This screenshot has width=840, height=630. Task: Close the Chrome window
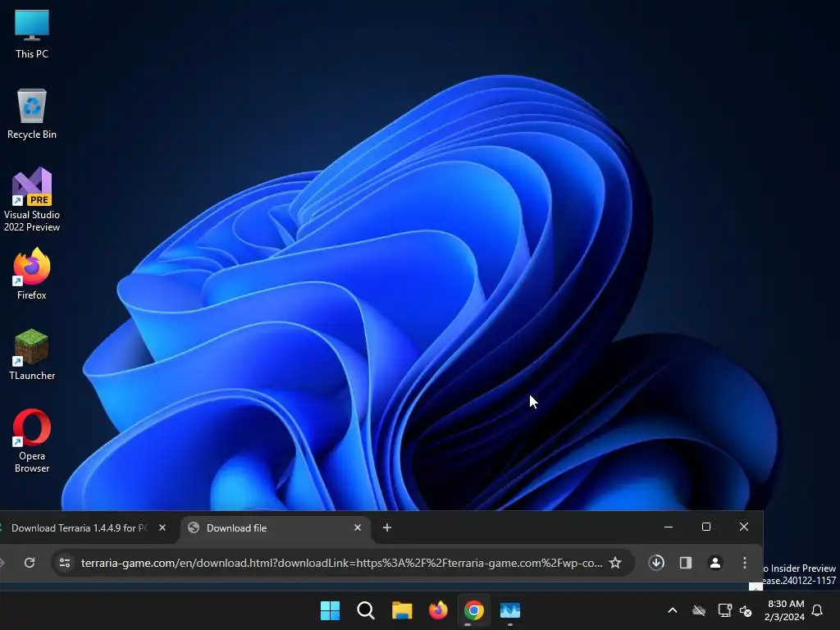click(743, 527)
